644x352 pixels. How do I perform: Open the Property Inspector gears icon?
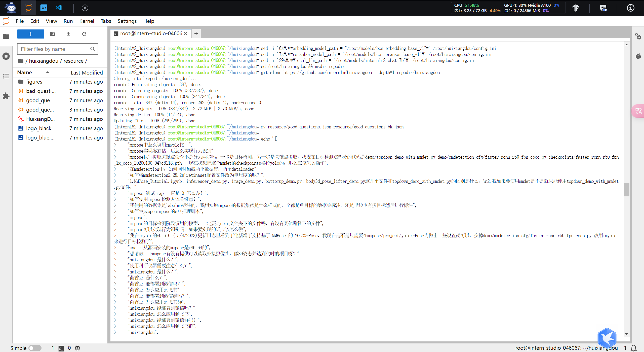(638, 36)
